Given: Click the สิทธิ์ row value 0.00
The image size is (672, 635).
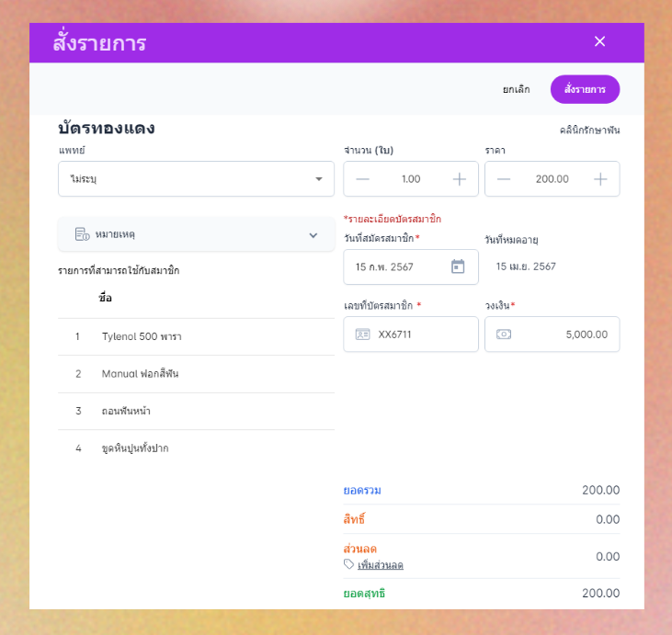Looking at the screenshot, I should coord(608,520).
